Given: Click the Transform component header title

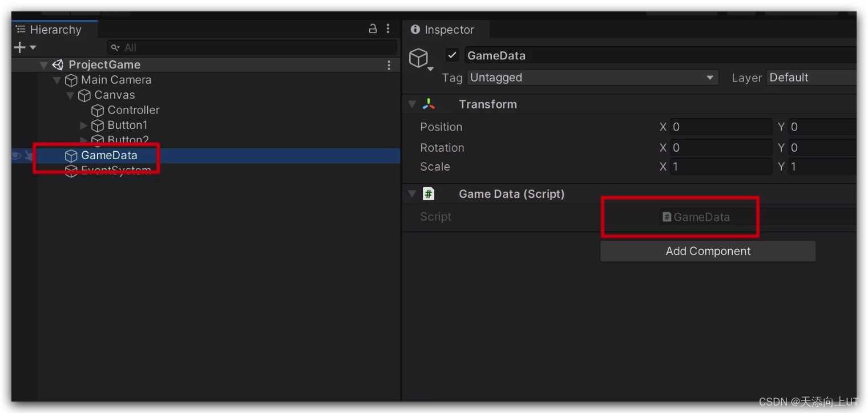Looking at the screenshot, I should (x=488, y=104).
